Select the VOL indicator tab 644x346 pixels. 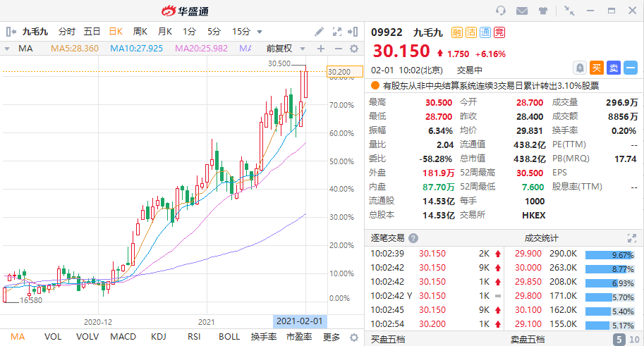(x=53, y=337)
